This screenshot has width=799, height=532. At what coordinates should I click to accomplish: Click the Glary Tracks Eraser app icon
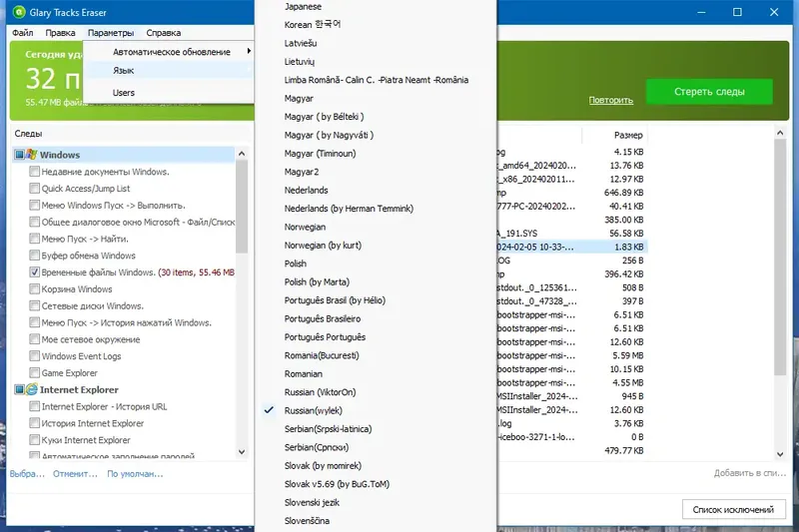tap(18, 12)
